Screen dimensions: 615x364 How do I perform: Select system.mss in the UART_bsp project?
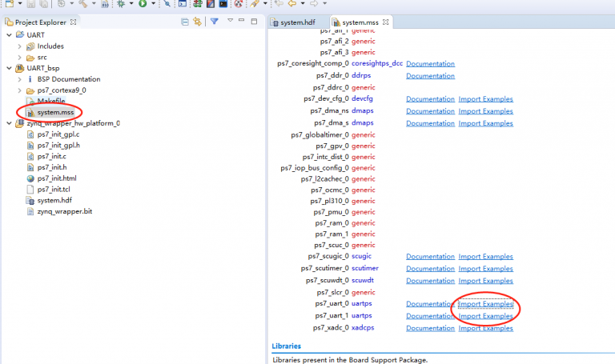[55, 113]
